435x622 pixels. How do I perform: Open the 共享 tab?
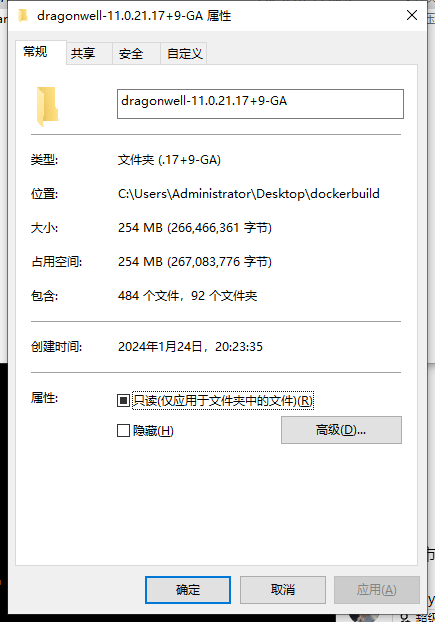tap(83, 53)
